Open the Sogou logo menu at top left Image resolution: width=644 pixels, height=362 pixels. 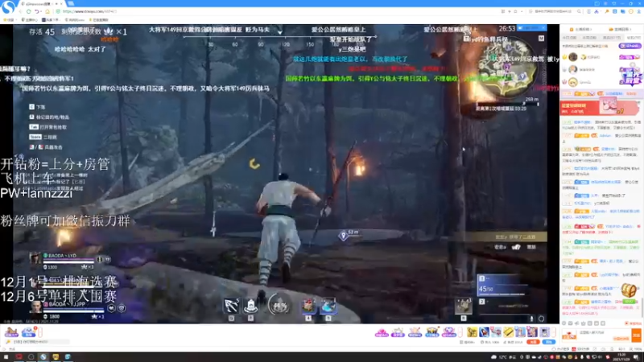(8, 6)
